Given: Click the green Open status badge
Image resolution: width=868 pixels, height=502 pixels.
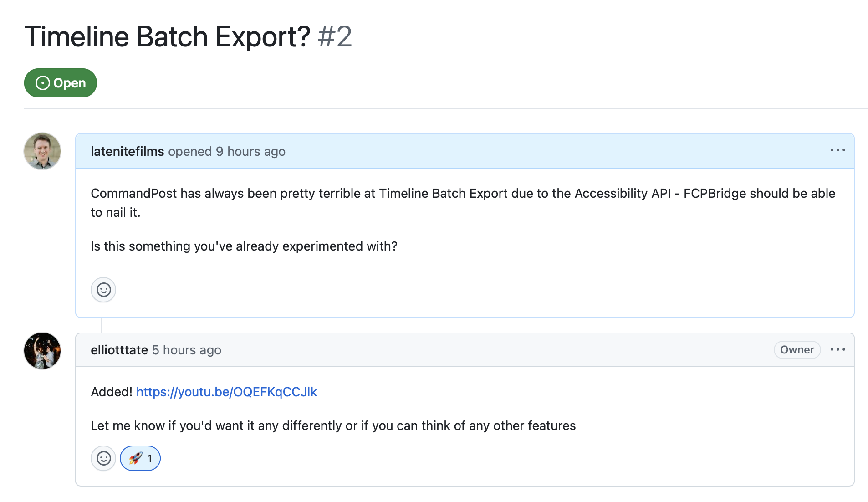Looking at the screenshot, I should 61,83.
